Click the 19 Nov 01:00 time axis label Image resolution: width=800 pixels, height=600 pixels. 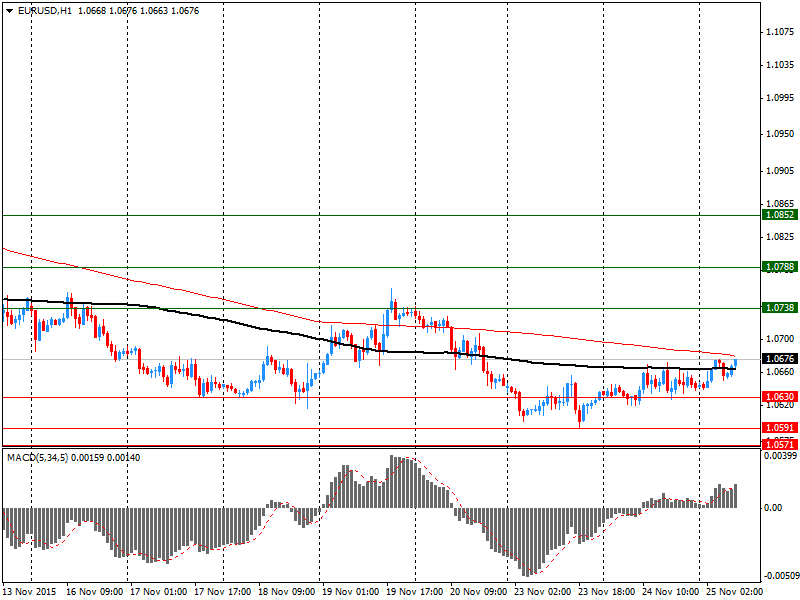point(351,592)
